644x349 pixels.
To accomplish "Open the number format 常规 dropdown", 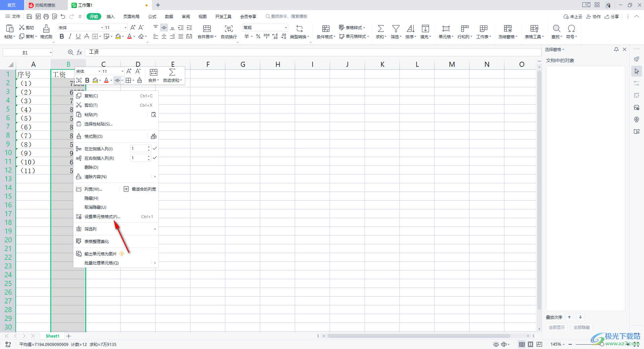I will tap(286, 28).
